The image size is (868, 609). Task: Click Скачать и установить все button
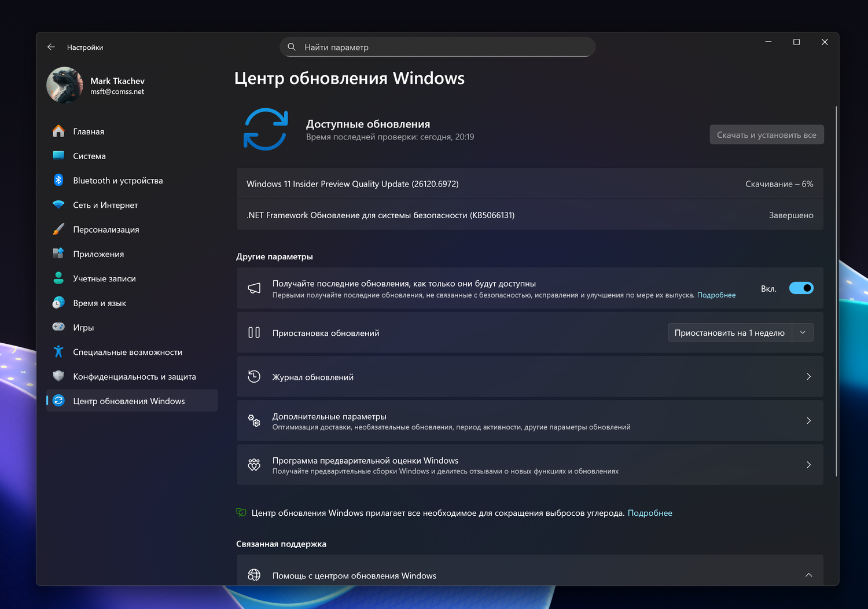click(x=767, y=135)
